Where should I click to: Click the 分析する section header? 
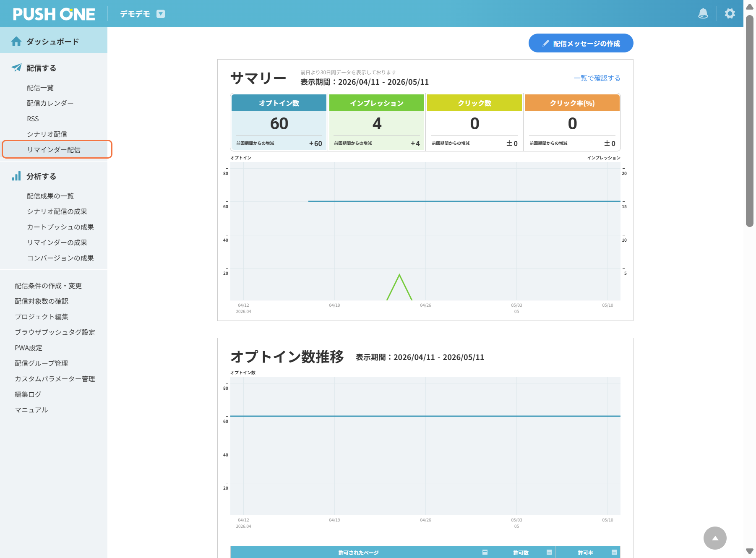[x=41, y=176]
